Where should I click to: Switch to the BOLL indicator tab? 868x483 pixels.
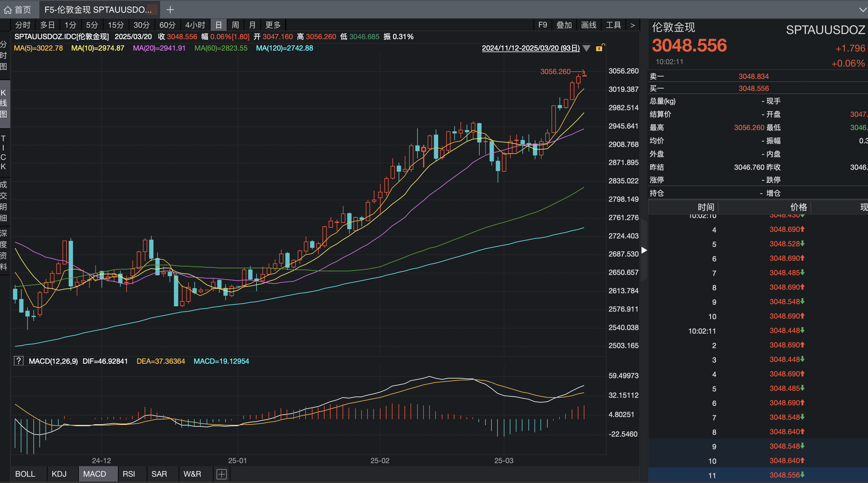[x=25, y=474]
